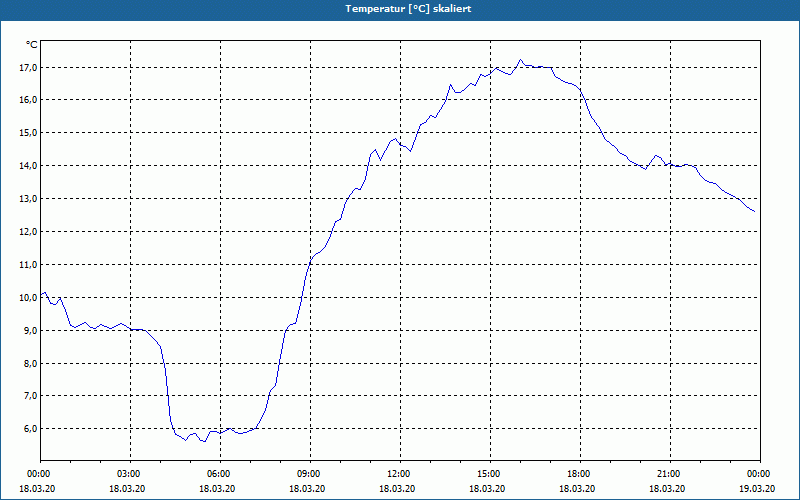This screenshot has width=800, height=500.
Task: Select the 18.03.20 date under 15:00
Action: 487,488
